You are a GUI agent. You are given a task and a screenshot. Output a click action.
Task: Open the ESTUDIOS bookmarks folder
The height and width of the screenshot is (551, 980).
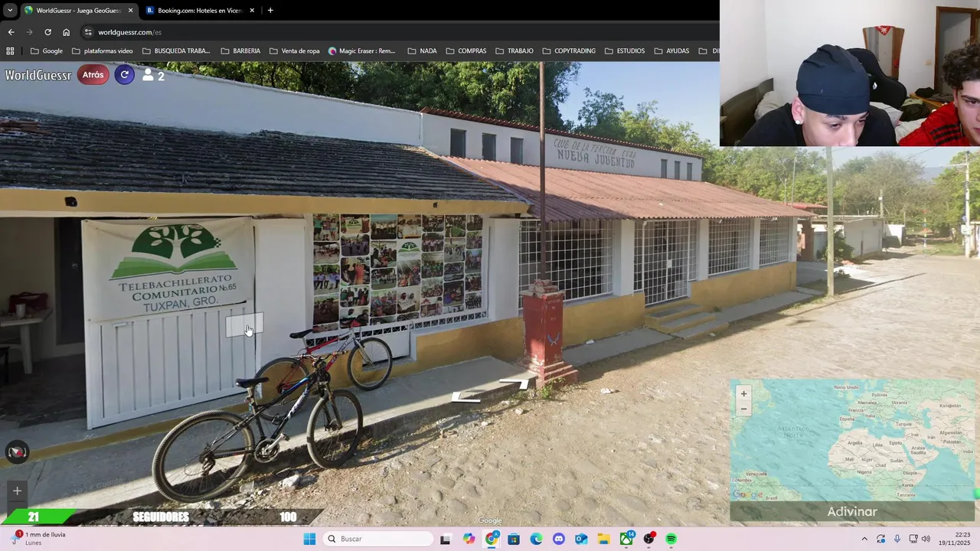click(625, 51)
